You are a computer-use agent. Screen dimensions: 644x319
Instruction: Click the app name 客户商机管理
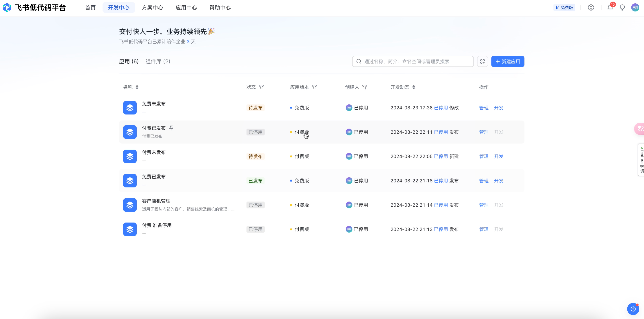coord(156,201)
